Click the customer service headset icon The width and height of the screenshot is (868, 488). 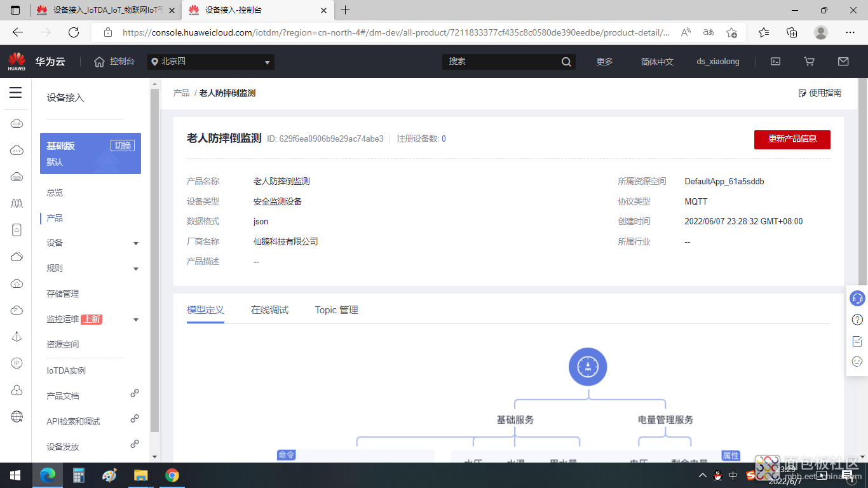(857, 298)
